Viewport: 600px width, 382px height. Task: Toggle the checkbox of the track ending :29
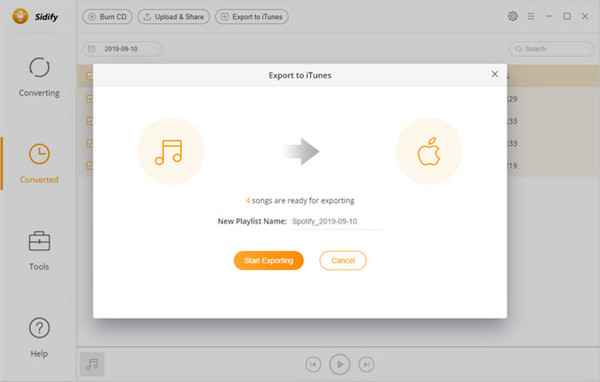(90, 99)
